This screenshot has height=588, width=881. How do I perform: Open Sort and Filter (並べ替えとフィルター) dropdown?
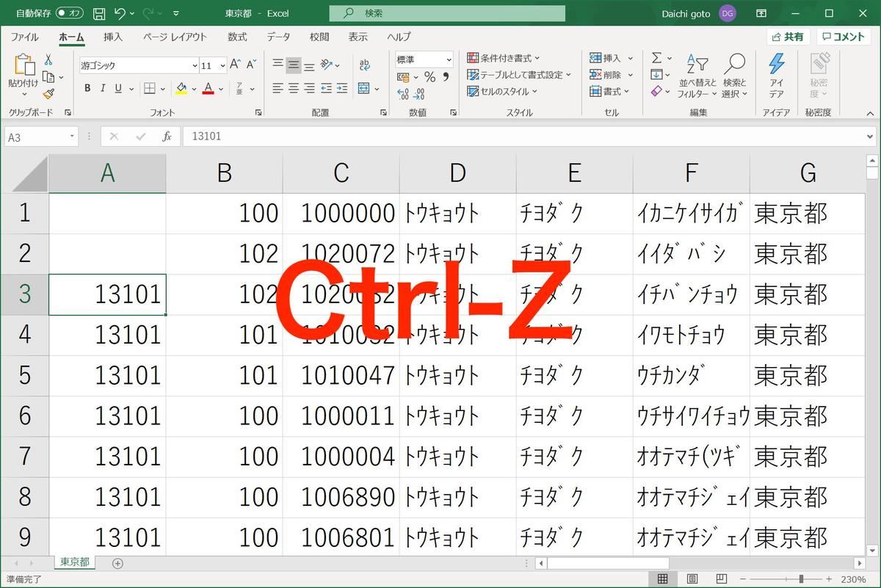697,75
